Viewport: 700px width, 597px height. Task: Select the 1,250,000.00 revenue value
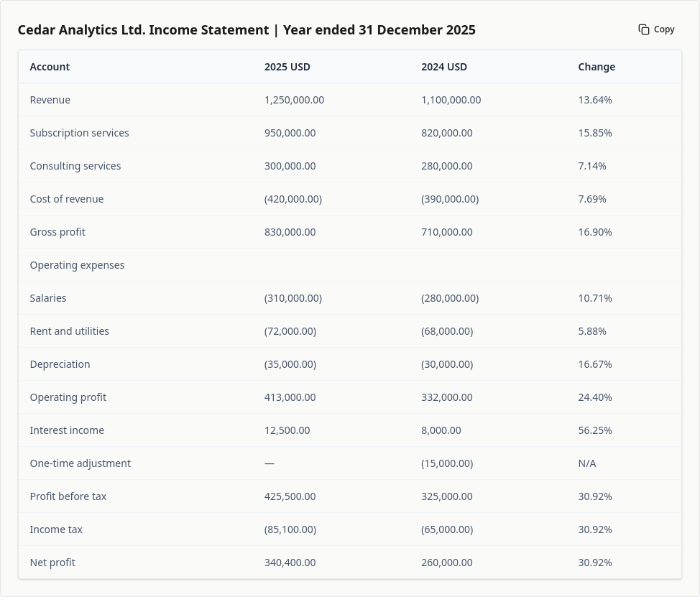294,100
